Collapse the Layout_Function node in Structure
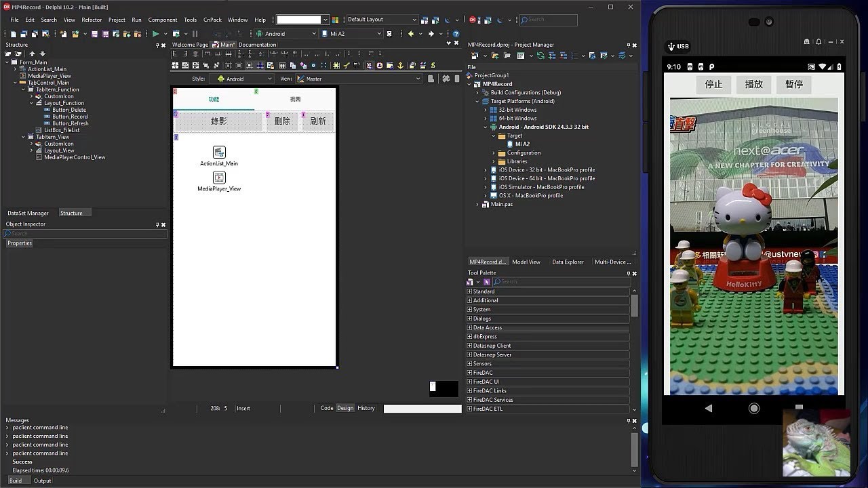868x488 pixels. (x=31, y=103)
